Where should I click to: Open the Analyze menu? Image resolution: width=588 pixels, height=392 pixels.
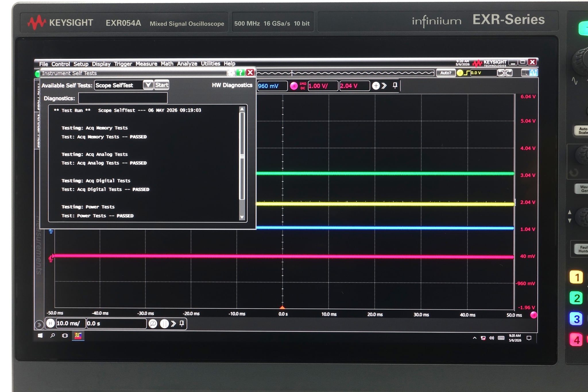187,64
